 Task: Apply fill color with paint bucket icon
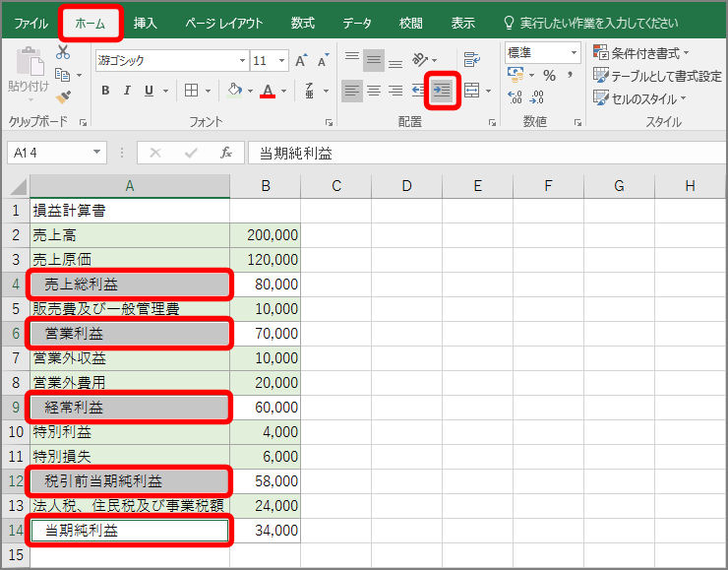click(235, 90)
